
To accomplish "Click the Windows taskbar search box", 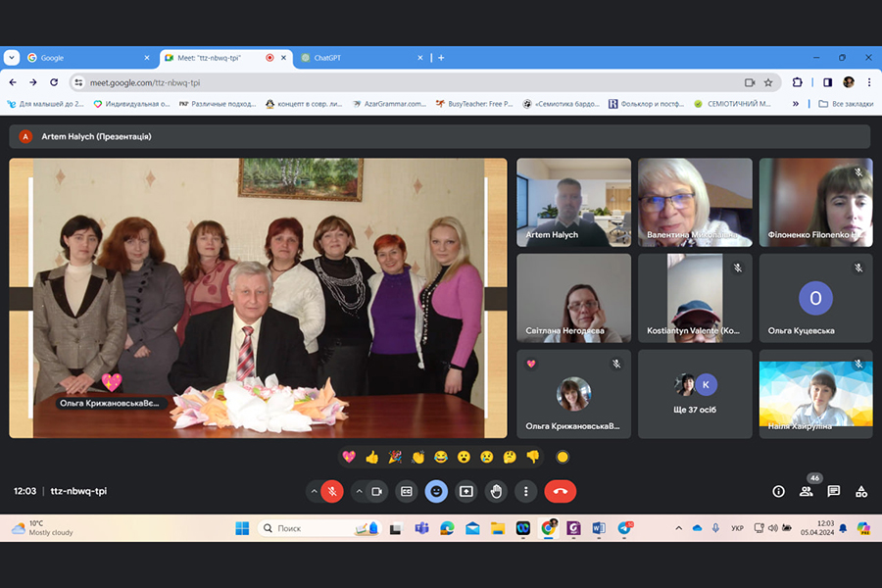I will pyautogui.click(x=318, y=528).
